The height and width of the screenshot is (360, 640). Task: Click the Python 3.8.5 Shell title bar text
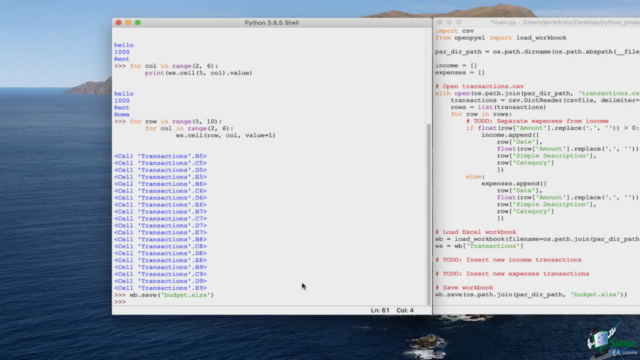(272, 22)
